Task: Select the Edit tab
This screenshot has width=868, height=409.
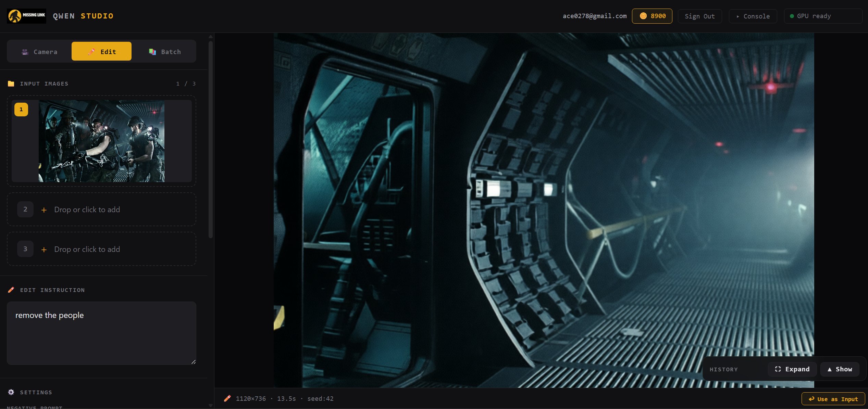Action: click(x=101, y=51)
